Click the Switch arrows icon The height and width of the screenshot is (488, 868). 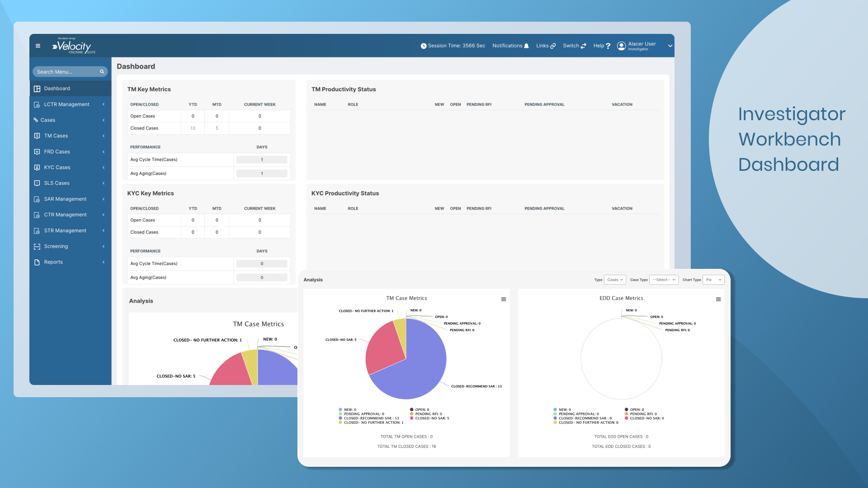tap(583, 46)
